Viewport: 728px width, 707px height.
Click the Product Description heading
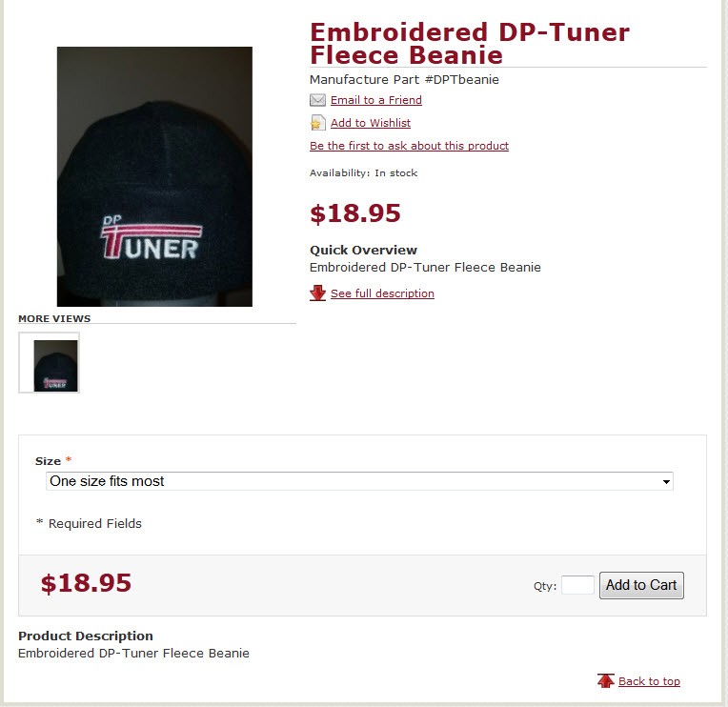[86, 636]
